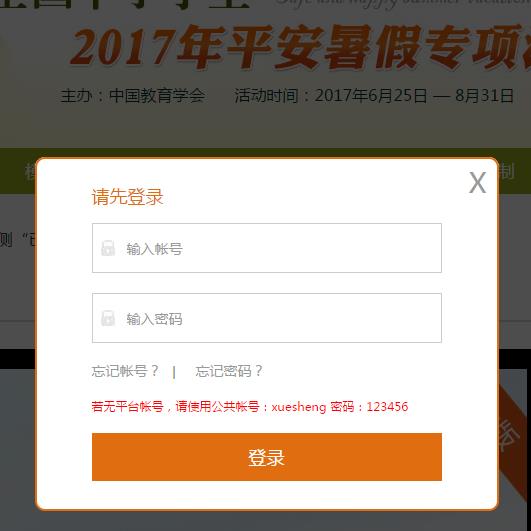
Task: Click the lock icon in the 输入帐号 field
Action: tap(108, 248)
